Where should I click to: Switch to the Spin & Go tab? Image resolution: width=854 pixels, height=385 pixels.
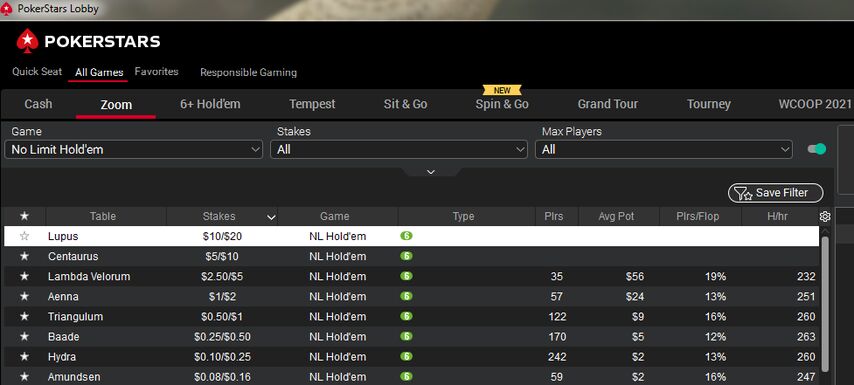point(502,104)
